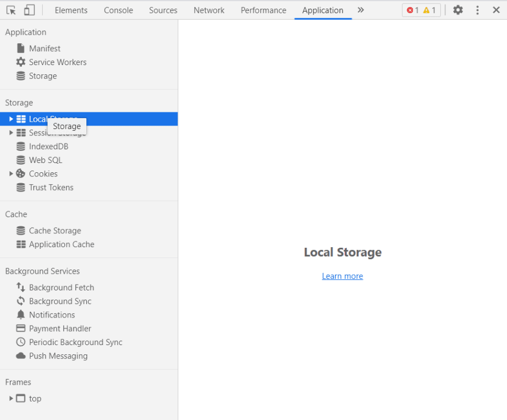
Task: Open the Push Messaging section
Action: pos(58,355)
